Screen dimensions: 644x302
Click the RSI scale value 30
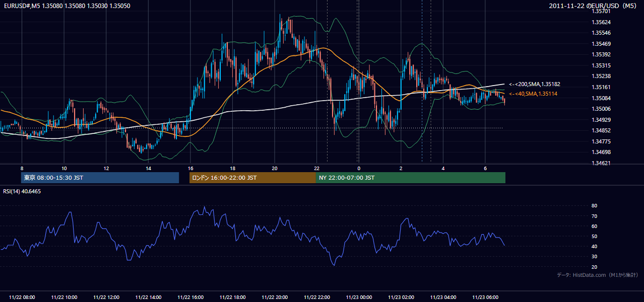pyautogui.click(x=595, y=257)
